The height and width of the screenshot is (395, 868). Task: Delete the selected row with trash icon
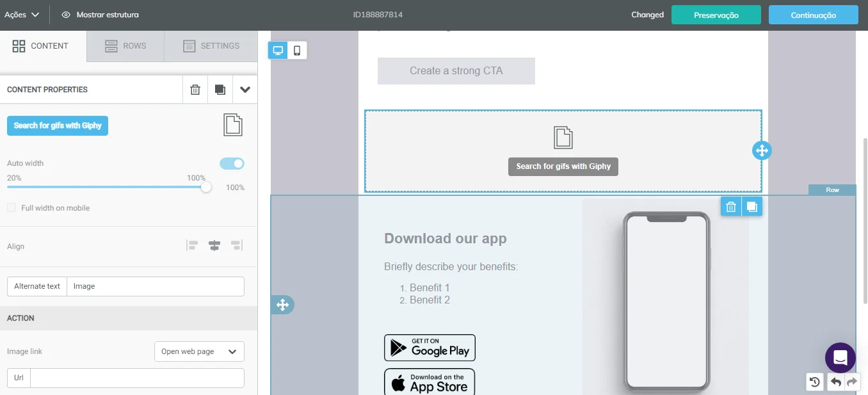click(731, 207)
